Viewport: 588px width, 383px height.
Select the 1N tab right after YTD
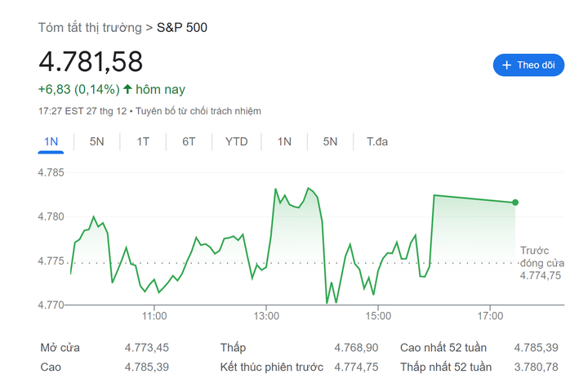(284, 142)
